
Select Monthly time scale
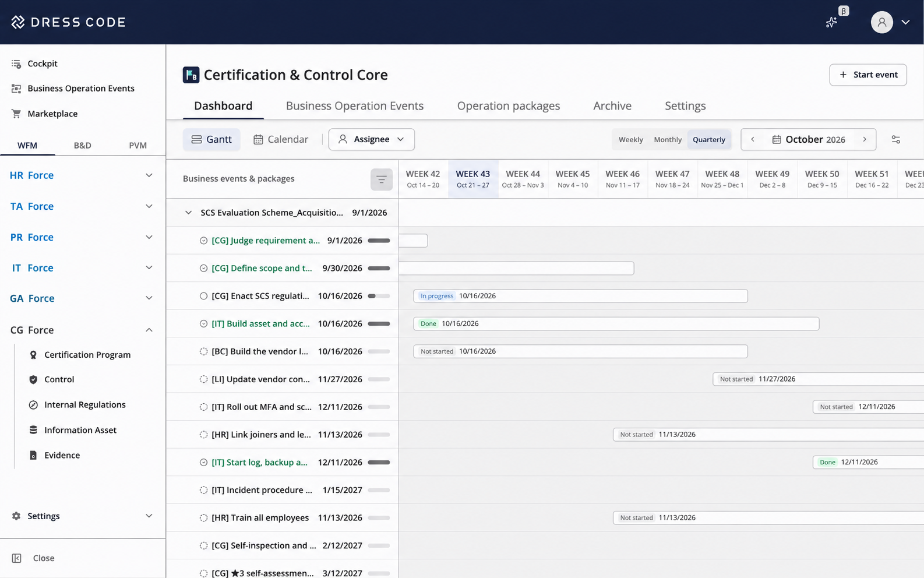point(668,140)
